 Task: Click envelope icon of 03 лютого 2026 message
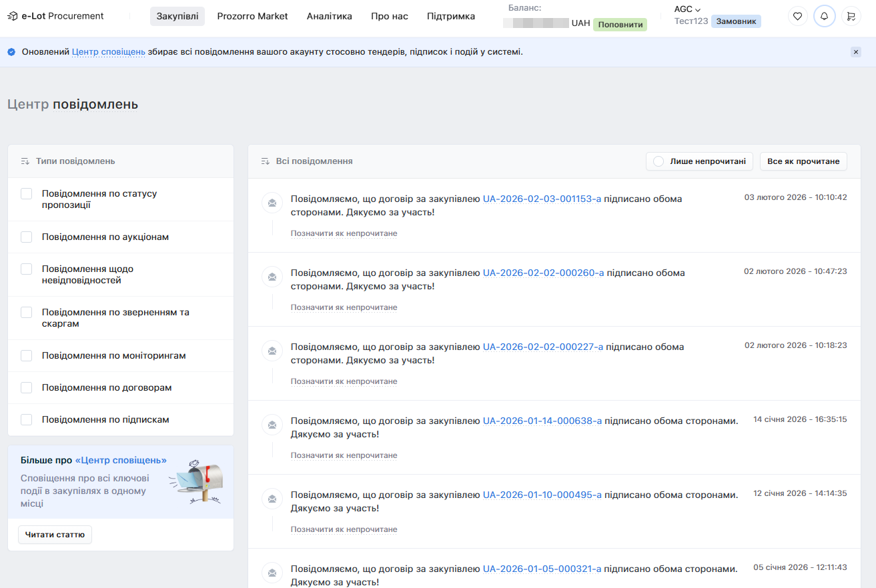[272, 202]
